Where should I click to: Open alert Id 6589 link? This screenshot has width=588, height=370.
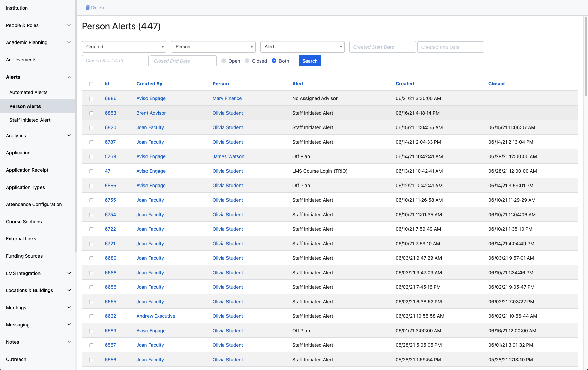(x=110, y=331)
